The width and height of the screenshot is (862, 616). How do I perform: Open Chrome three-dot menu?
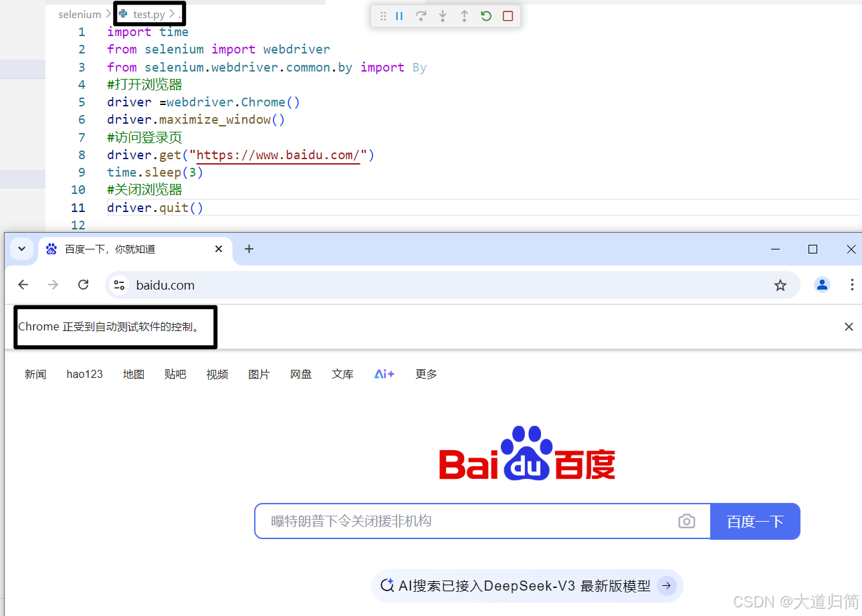852,285
